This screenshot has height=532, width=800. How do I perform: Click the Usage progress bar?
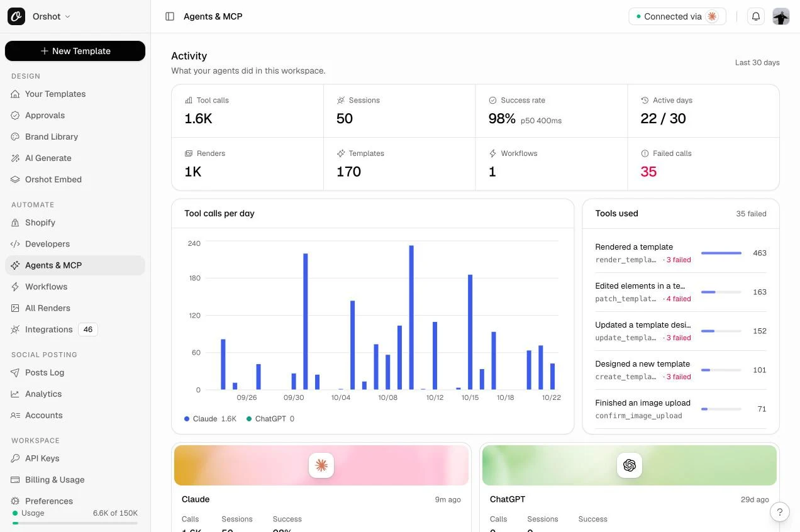75,523
